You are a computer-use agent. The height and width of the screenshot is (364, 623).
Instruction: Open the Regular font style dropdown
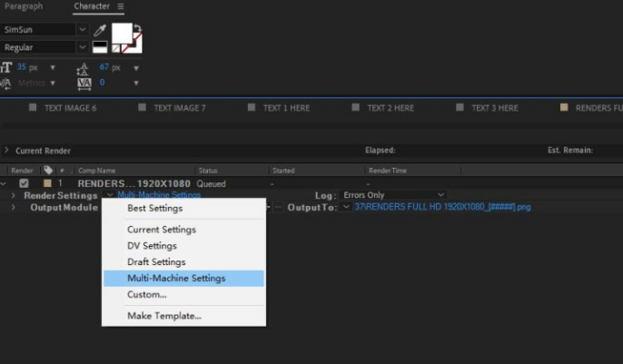tap(82, 47)
